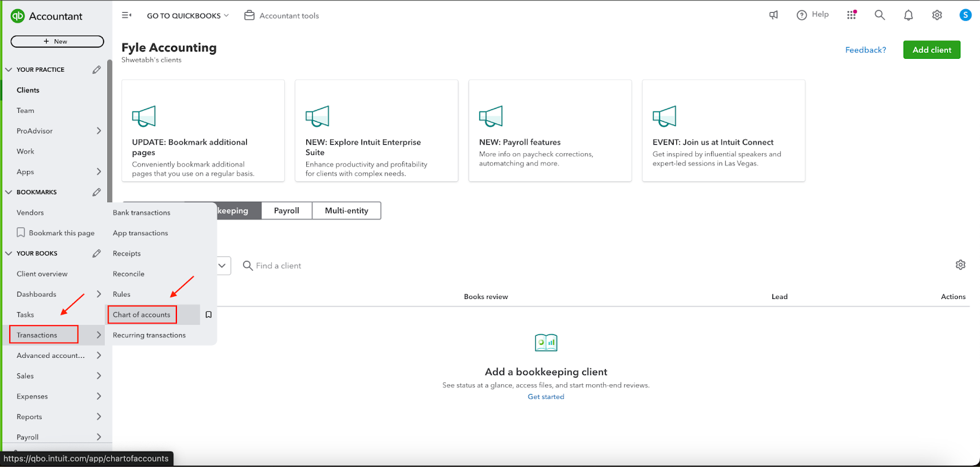Edit Your Practice section pencil icon

[x=96, y=70]
